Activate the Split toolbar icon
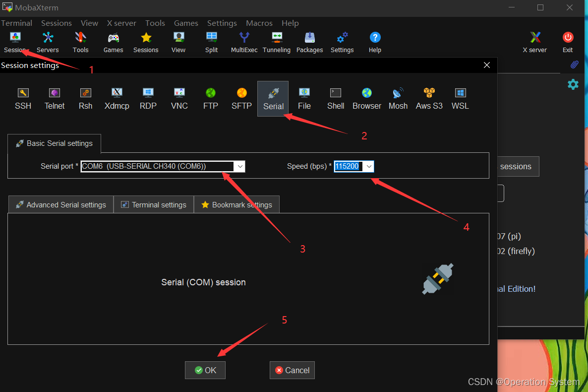The width and height of the screenshot is (588, 392). click(212, 43)
